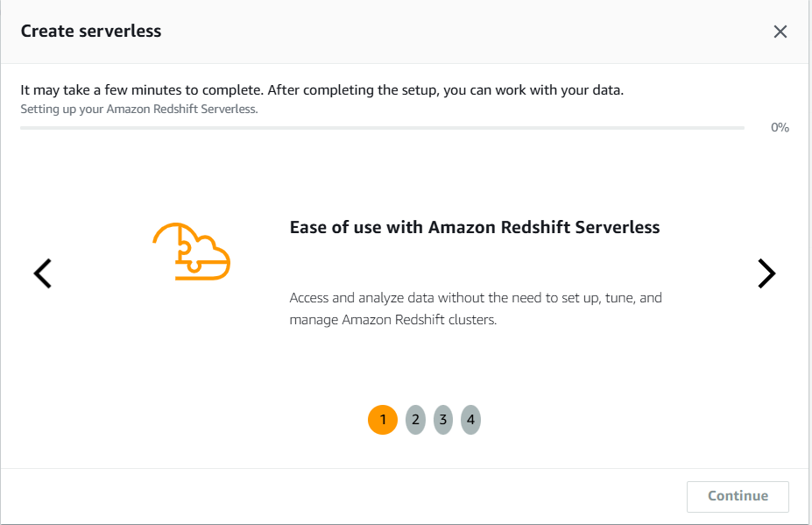The width and height of the screenshot is (812, 525).
Task: Go to the next carousel slide
Action: tap(766, 273)
